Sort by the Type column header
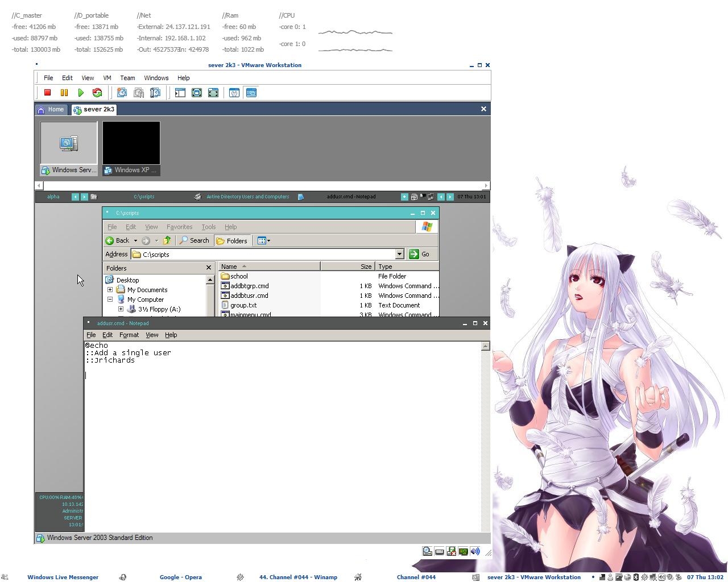This screenshot has width=728, height=582. [x=407, y=267]
